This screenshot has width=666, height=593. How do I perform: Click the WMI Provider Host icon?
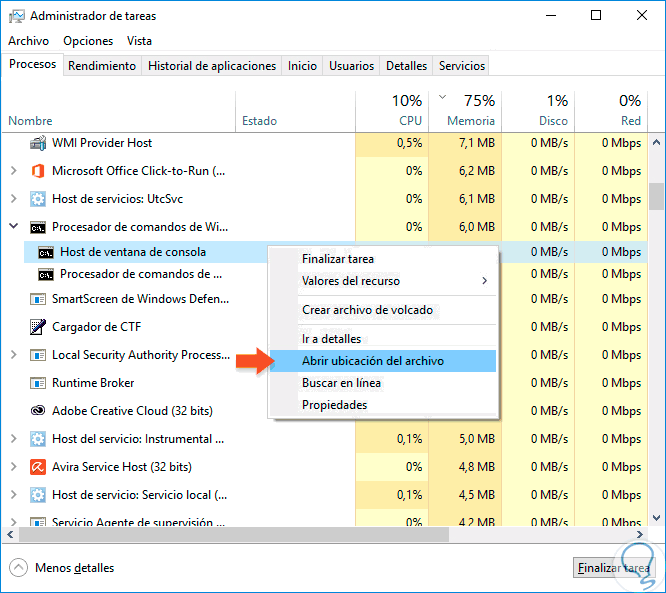click(38, 143)
